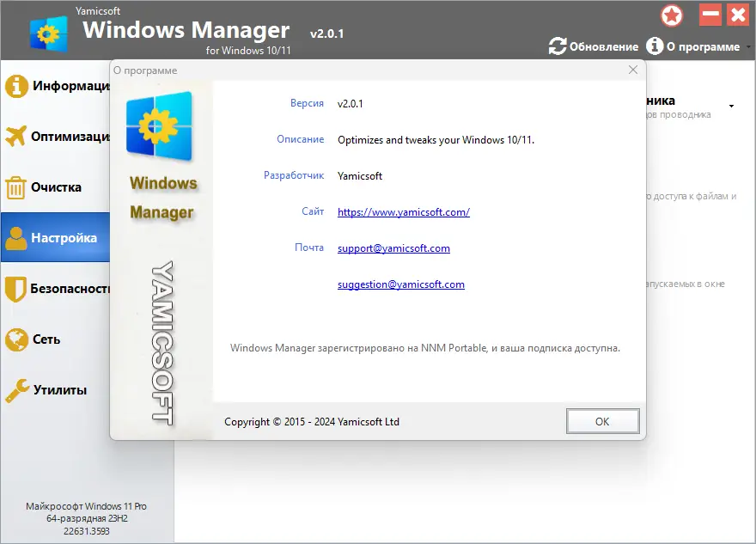The image size is (756, 544).
Task: Expand dropdown arrow next to О программе
Action: click(748, 47)
